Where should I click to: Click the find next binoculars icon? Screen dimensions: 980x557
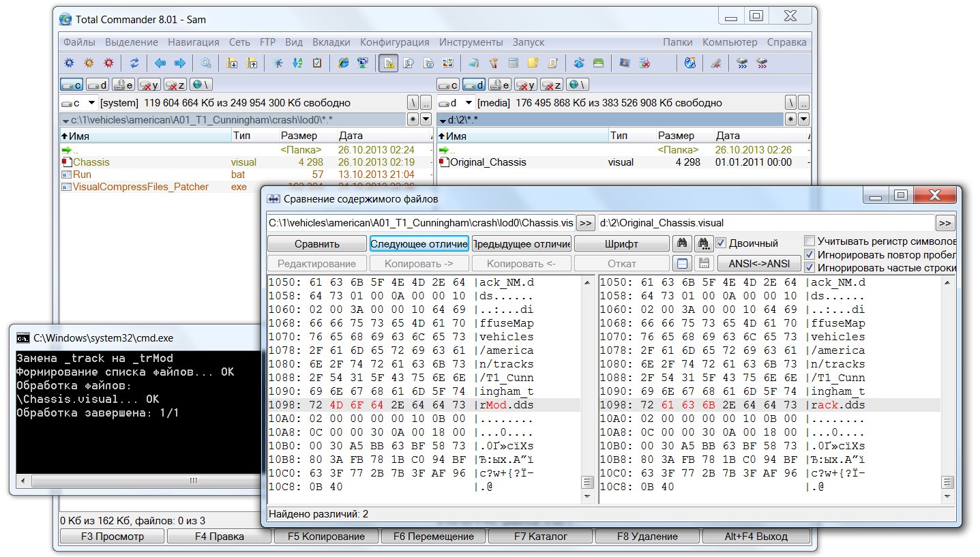(x=704, y=243)
